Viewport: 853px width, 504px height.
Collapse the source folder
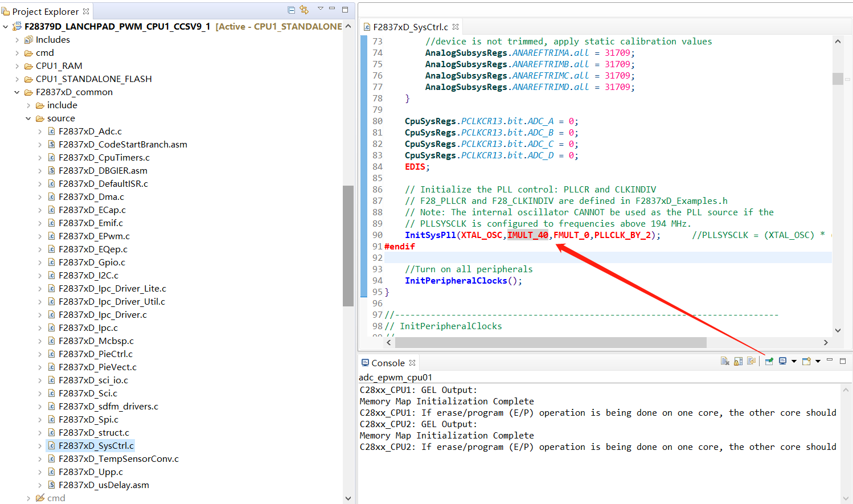tap(28, 118)
